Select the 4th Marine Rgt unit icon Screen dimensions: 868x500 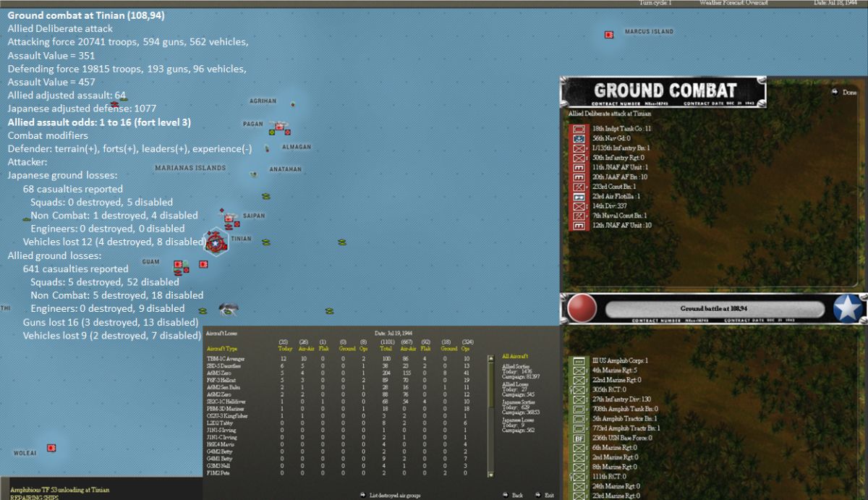point(579,370)
